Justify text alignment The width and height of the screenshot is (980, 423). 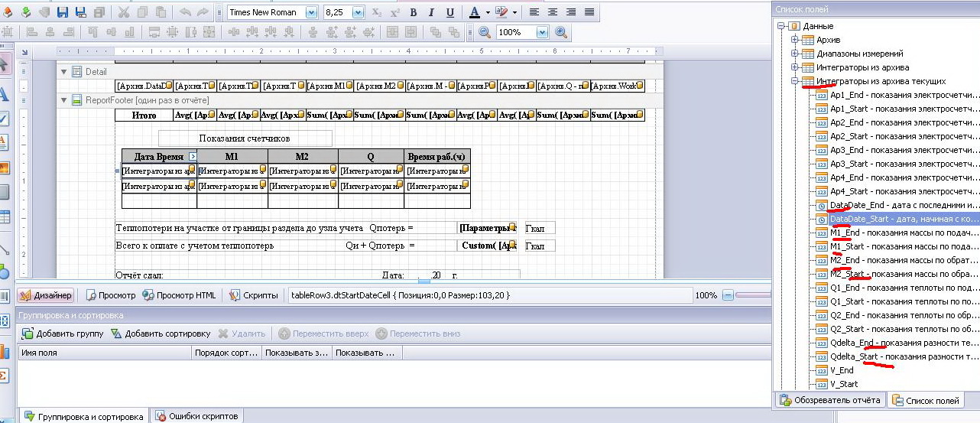coord(589,12)
